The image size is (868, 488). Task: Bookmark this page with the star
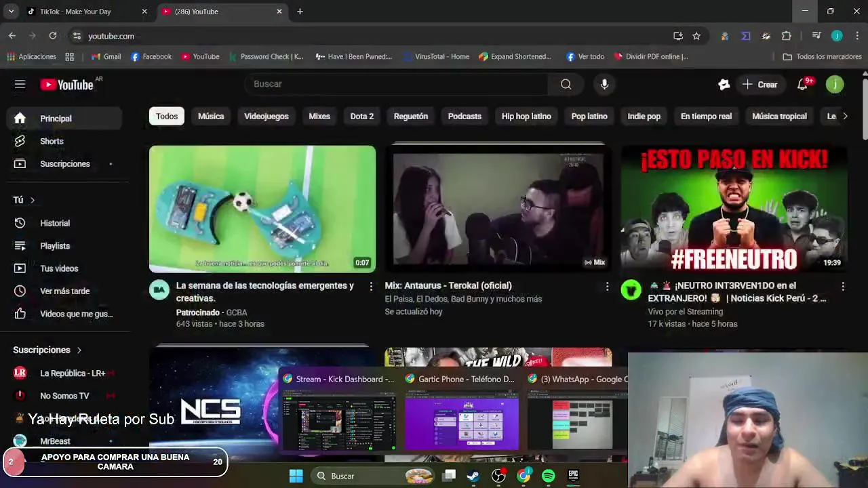tap(696, 36)
